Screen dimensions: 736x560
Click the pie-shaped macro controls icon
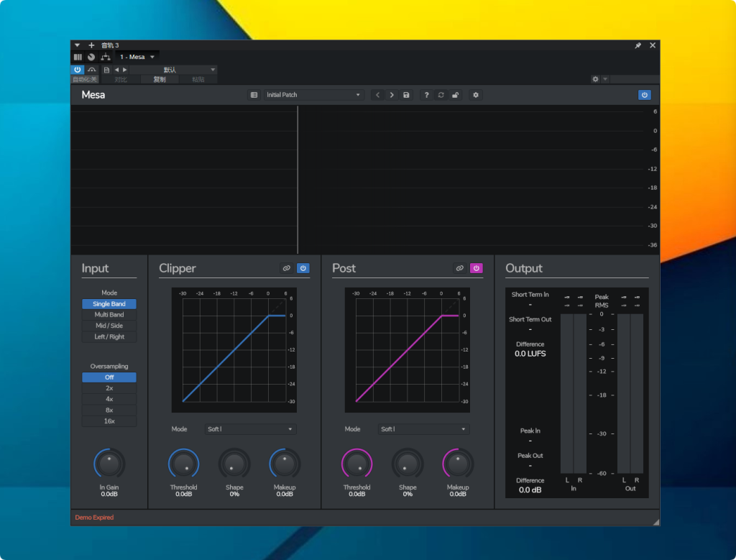[x=91, y=57]
